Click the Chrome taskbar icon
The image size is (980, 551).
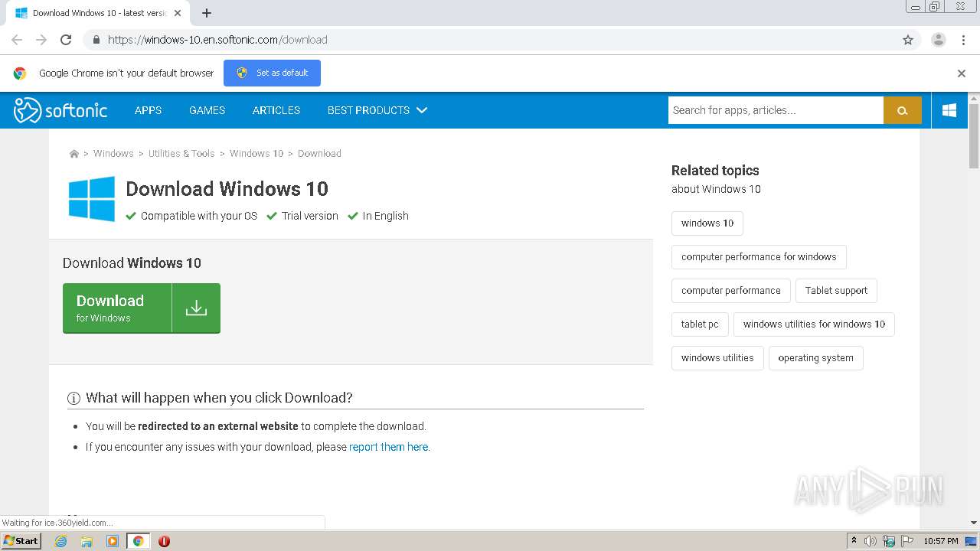[139, 541]
